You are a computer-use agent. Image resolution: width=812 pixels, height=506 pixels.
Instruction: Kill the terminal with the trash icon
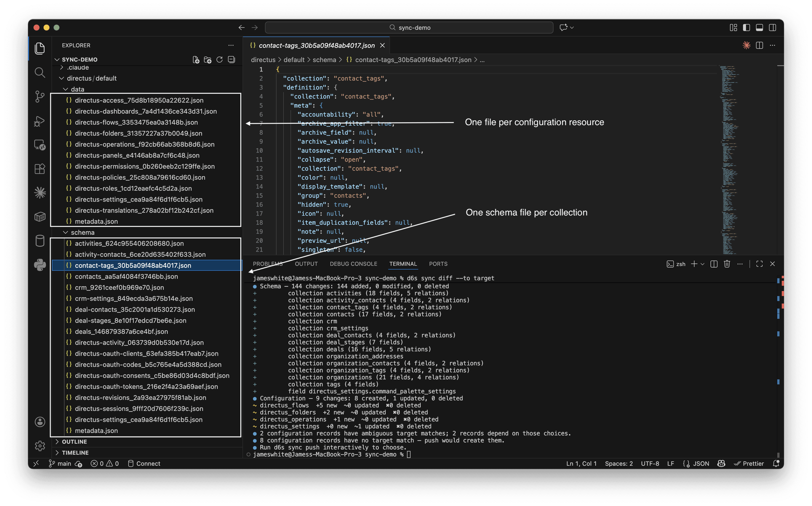[727, 264]
